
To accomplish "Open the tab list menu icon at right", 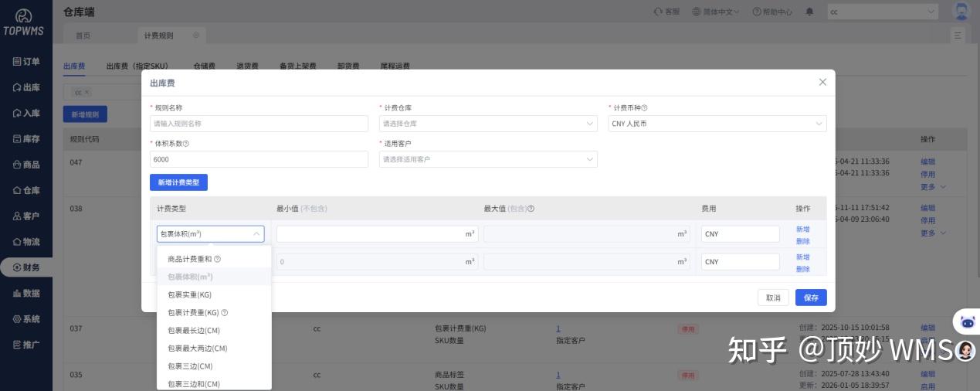I will click(x=958, y=36).
